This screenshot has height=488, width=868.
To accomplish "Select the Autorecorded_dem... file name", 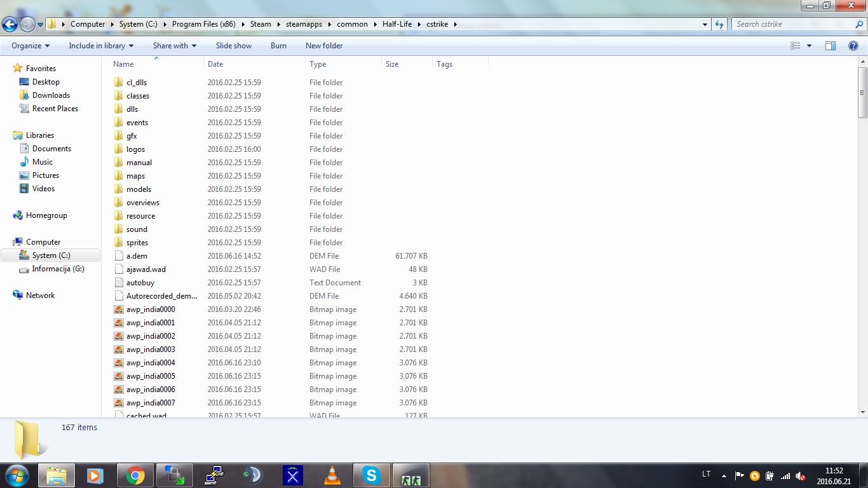I will (161, 296).
